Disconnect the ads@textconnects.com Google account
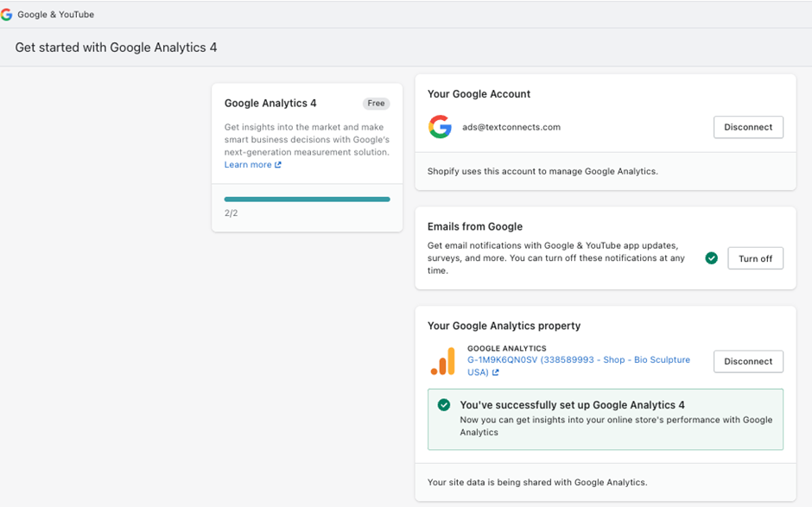The height and width of the screenshot is (507, 812). [748, 127]
